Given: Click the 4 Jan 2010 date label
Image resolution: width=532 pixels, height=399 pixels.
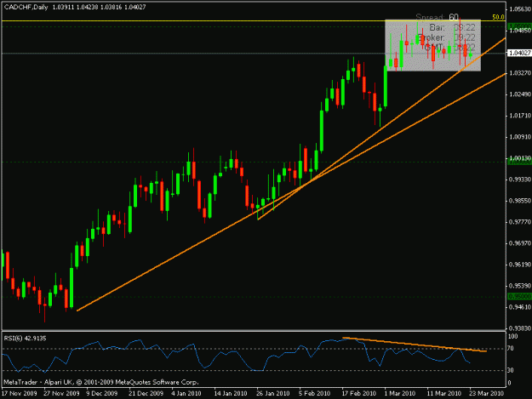Looking at the screenshot, I should (186, 394).
